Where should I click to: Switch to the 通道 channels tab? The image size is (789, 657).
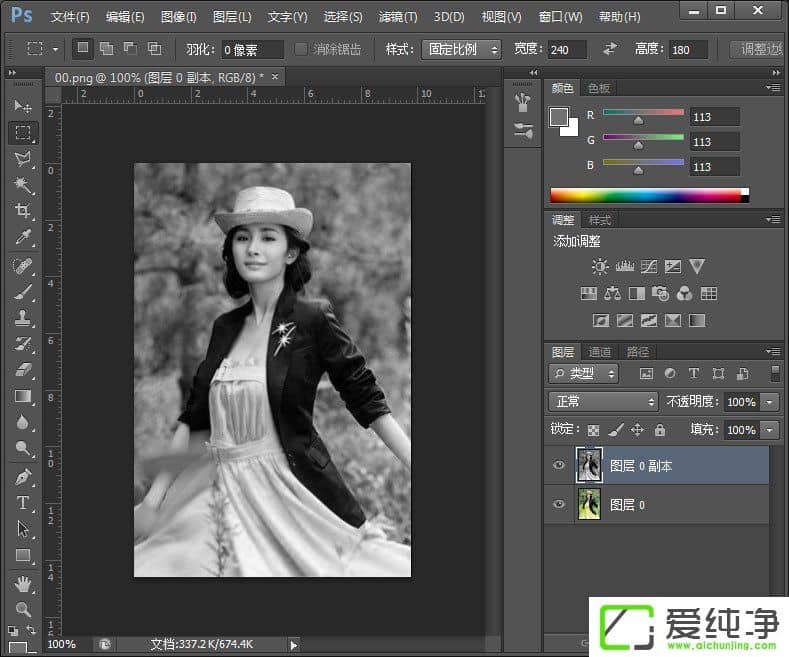[x=600, y=352]
